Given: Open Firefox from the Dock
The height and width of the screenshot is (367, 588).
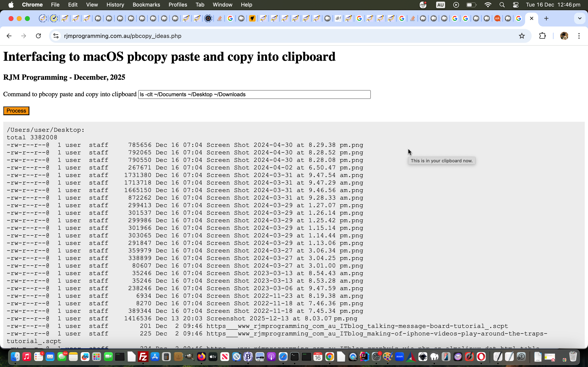Looking at the screenshot, I should tap(201, 357).
